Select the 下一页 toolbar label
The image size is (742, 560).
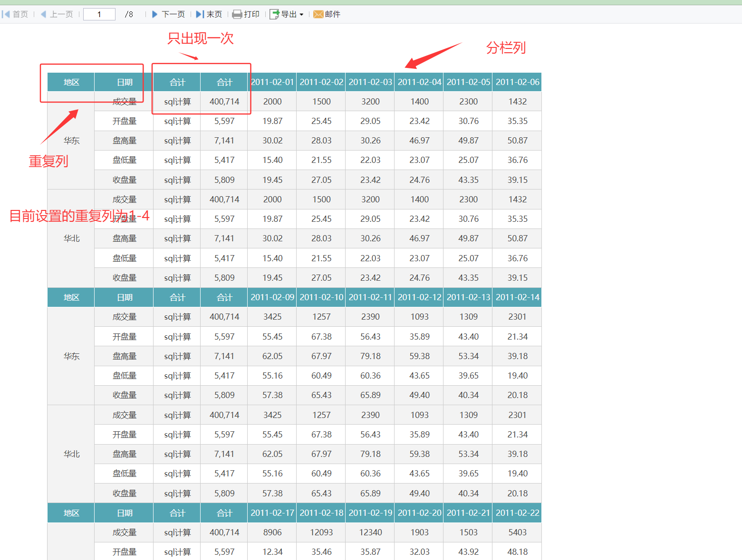pos(173,14)
